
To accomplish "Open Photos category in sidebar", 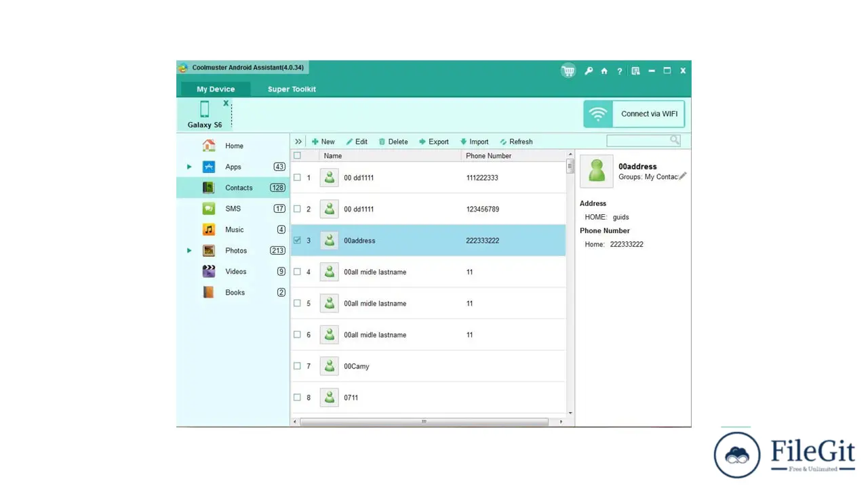I will point(233,251).
